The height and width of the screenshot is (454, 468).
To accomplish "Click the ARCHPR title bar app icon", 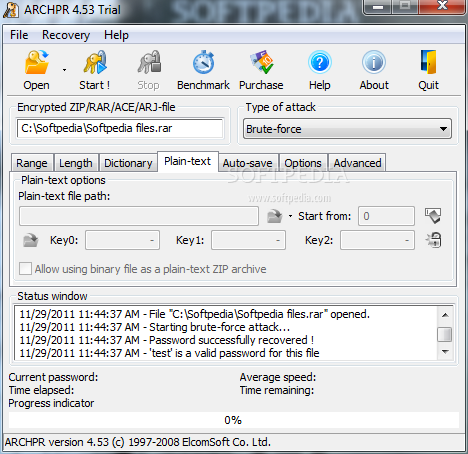I will [11, 10].
